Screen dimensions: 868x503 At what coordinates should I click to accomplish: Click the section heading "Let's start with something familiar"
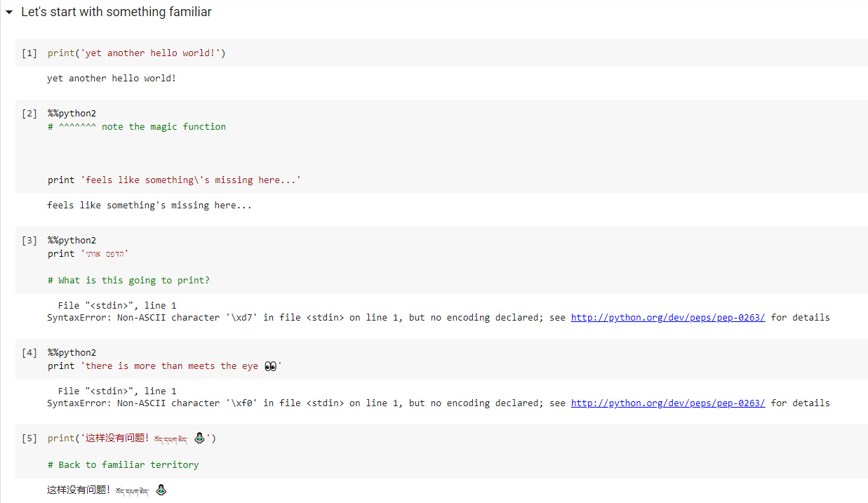click(x=116, y=12)
